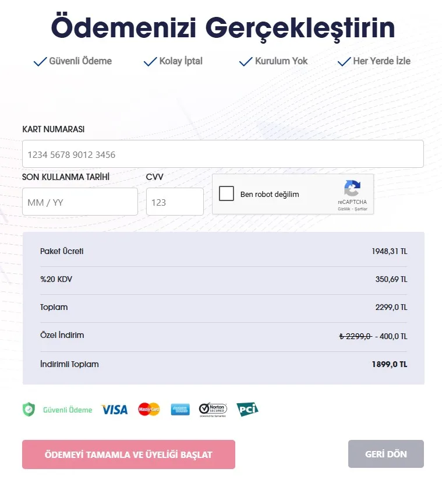Open the reCAPTCHA 'Gizlilik' link

tap(344, 209)
